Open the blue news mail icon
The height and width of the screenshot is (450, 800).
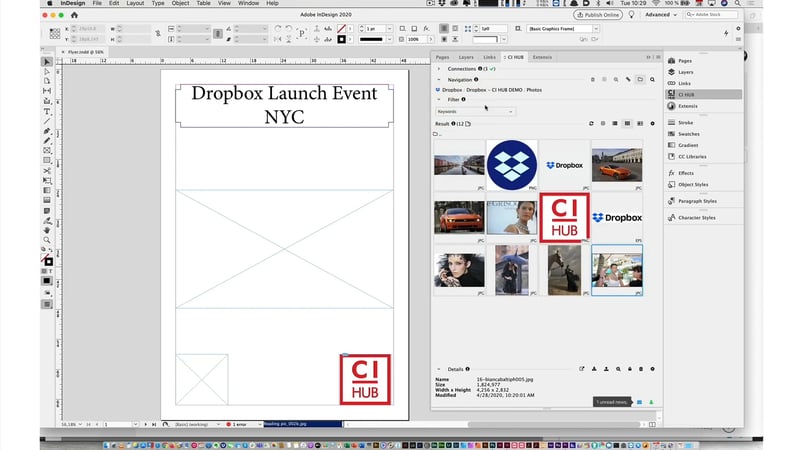639,403
